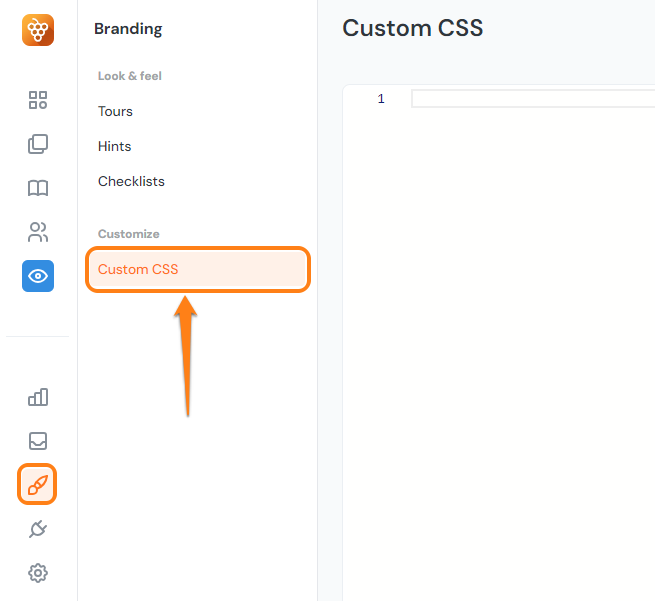The image size is (655, 601).
Task: Select Hints in Branding menu
Action: pyautogui.click(x=114, y=146)
